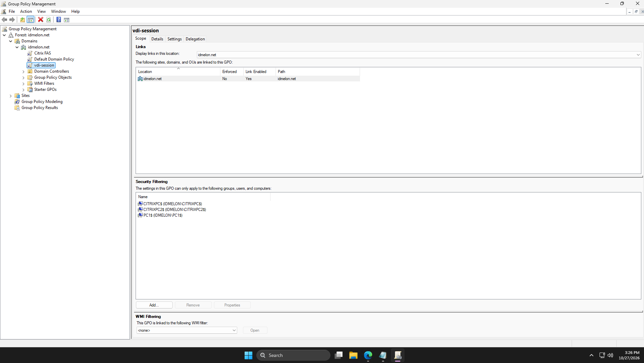The width and height of the screenshot is (644, 363).
Task: Expand the Domain Controllers node
Action: pos(24,72)
